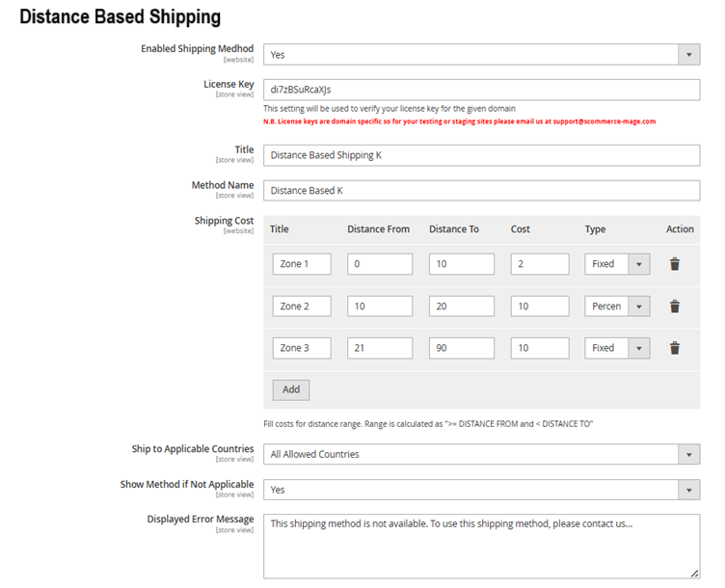Click the Method Name input field

(481, 191)
